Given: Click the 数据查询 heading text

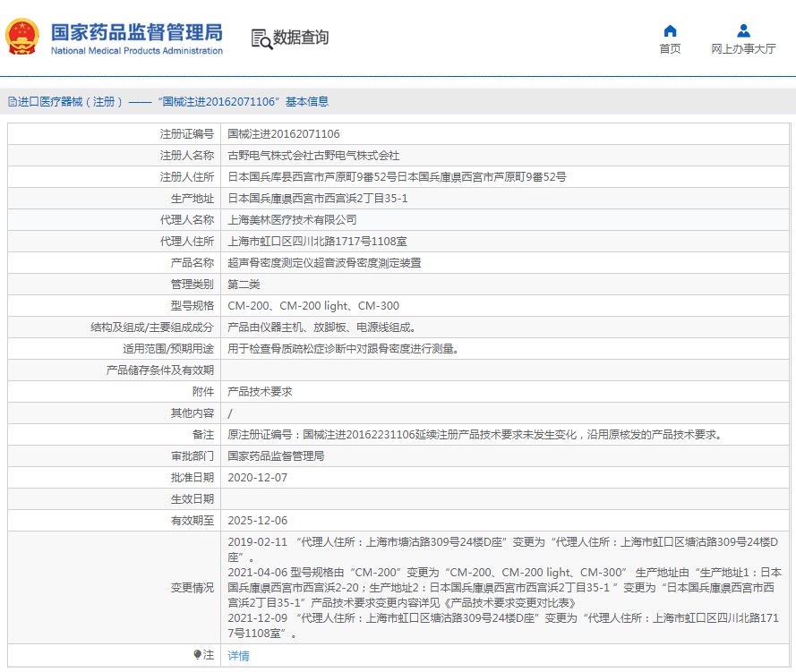Looking at the screenshot, I should [301, 37].
